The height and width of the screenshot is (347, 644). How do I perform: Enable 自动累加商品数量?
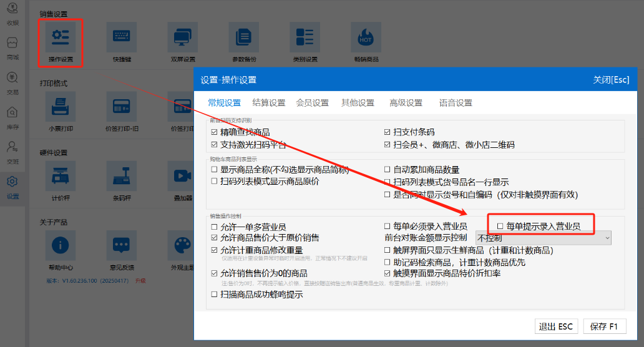tap(387, 170)
